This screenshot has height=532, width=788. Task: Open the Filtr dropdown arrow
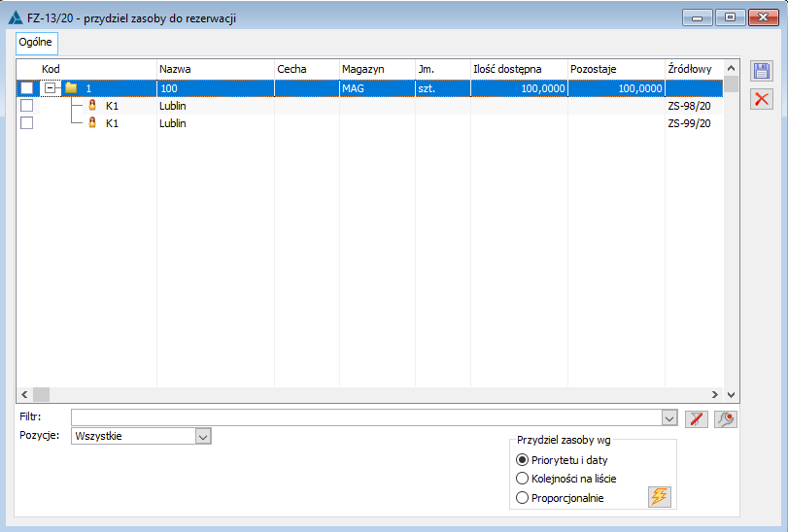669,417
